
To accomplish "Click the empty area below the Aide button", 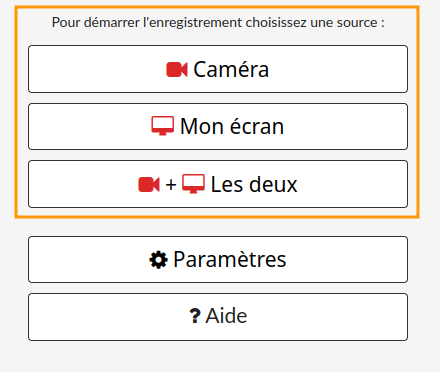I will [x=218, y=357].
